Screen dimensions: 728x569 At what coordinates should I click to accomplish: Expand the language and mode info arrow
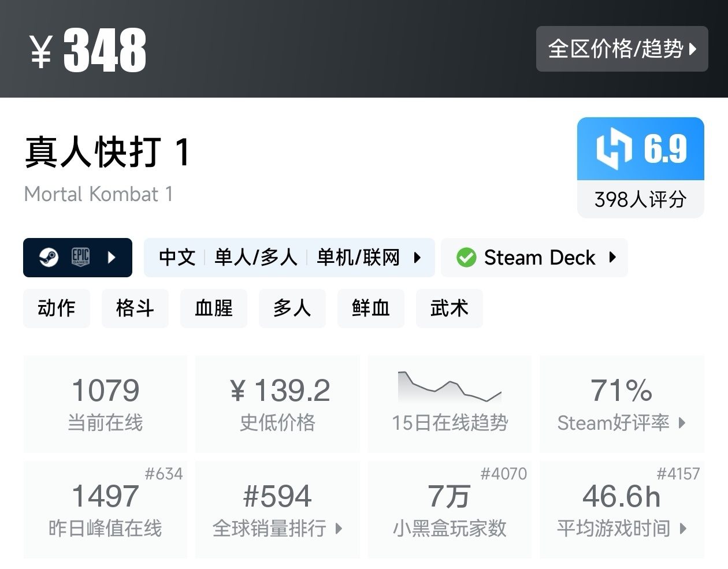[417, 257]
